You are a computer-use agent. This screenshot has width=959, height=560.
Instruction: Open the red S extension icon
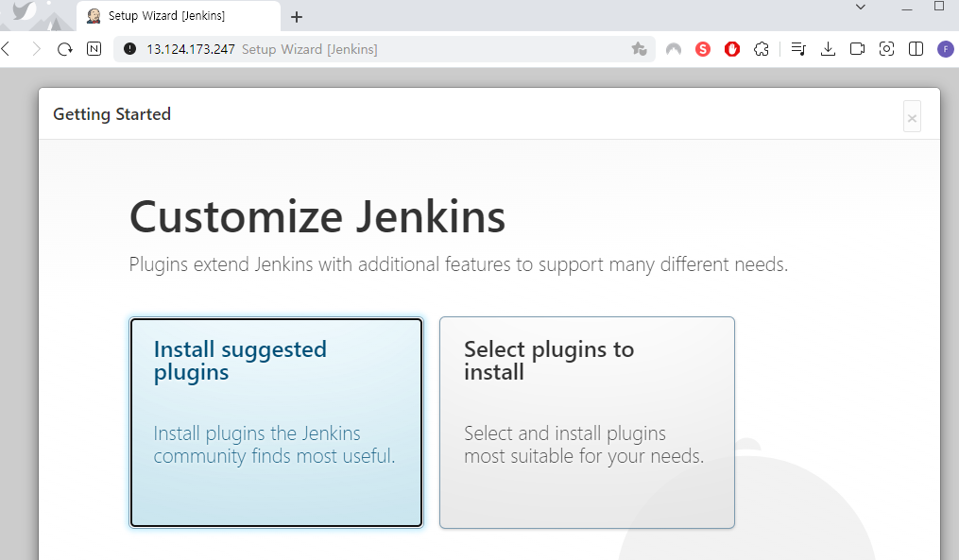coord(703,49)
